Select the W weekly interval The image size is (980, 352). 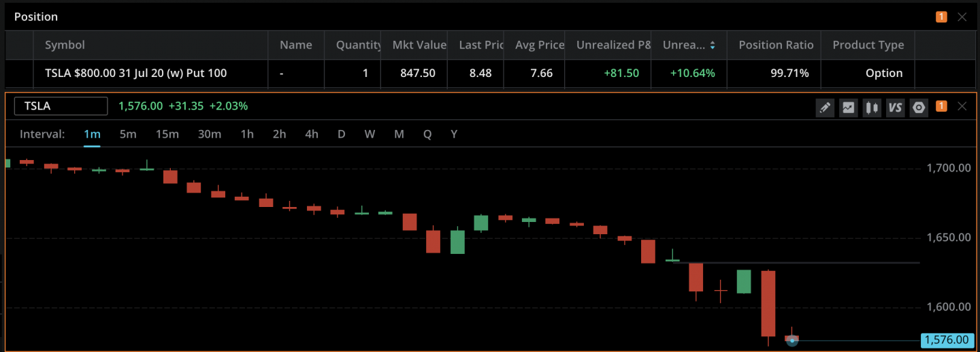coord(370,134)
